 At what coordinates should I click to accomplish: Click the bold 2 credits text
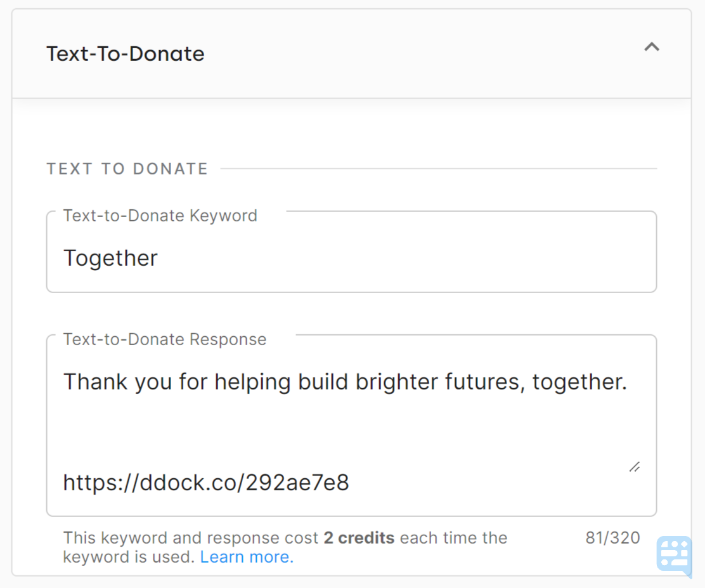pos(358,537)
